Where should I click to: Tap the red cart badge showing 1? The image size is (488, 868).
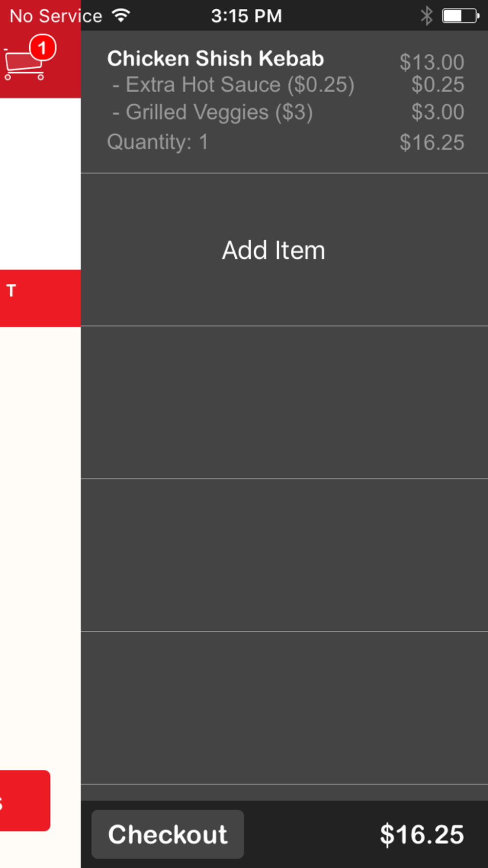coord(42,47)
